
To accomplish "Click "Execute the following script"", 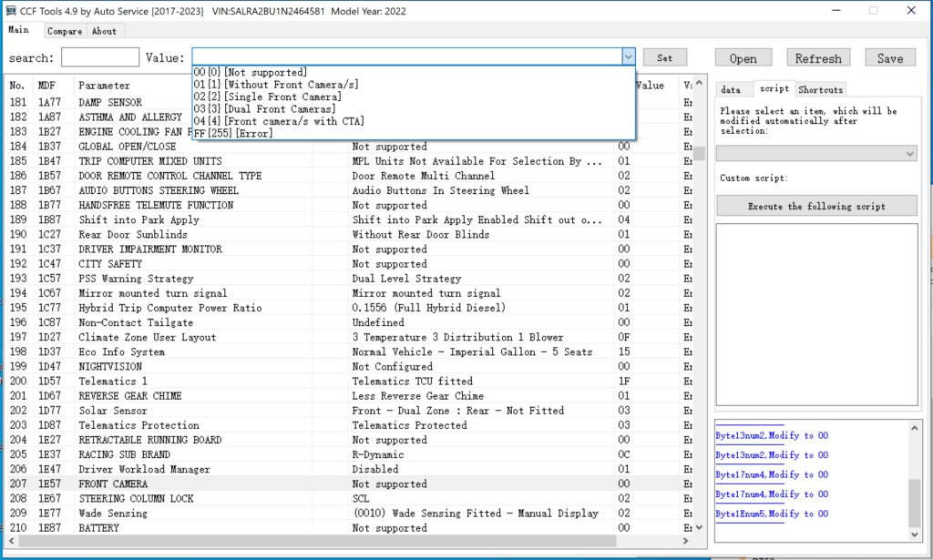I will [816, 205].
